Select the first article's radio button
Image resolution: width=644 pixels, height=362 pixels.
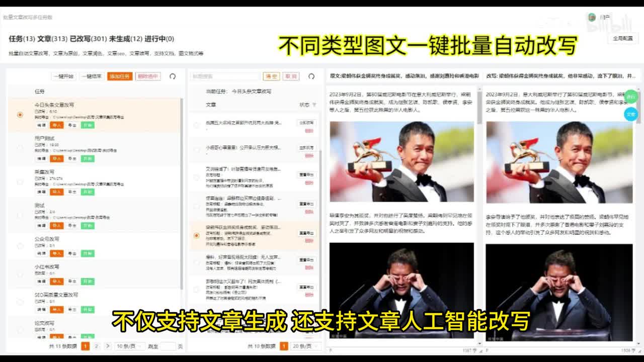(196, 125)
